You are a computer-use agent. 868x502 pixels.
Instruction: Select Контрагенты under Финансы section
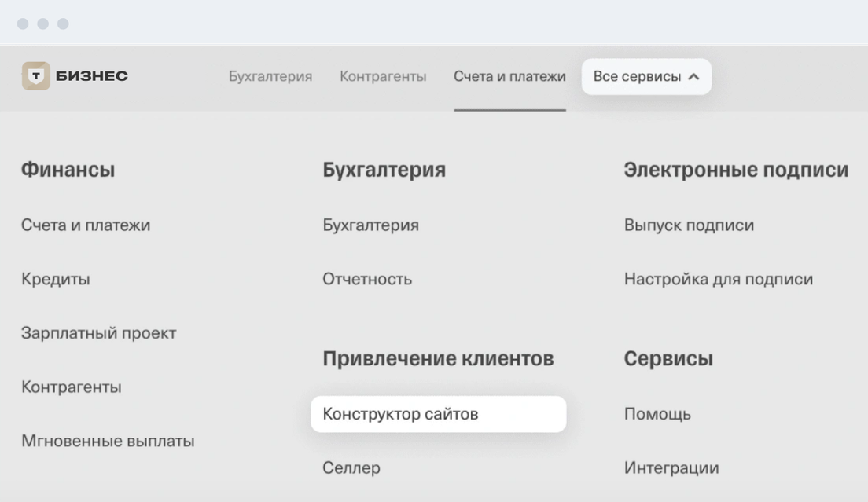coord(71,387)
